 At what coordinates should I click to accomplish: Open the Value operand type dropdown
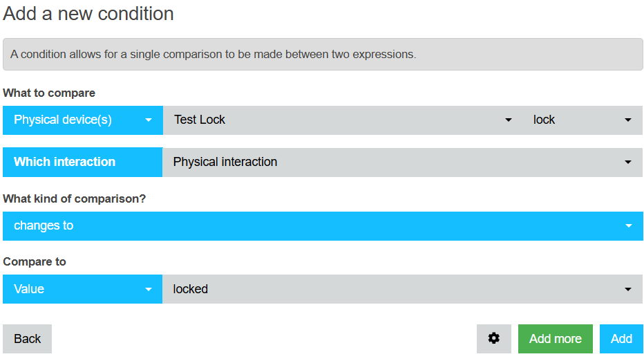pos(82,289)
